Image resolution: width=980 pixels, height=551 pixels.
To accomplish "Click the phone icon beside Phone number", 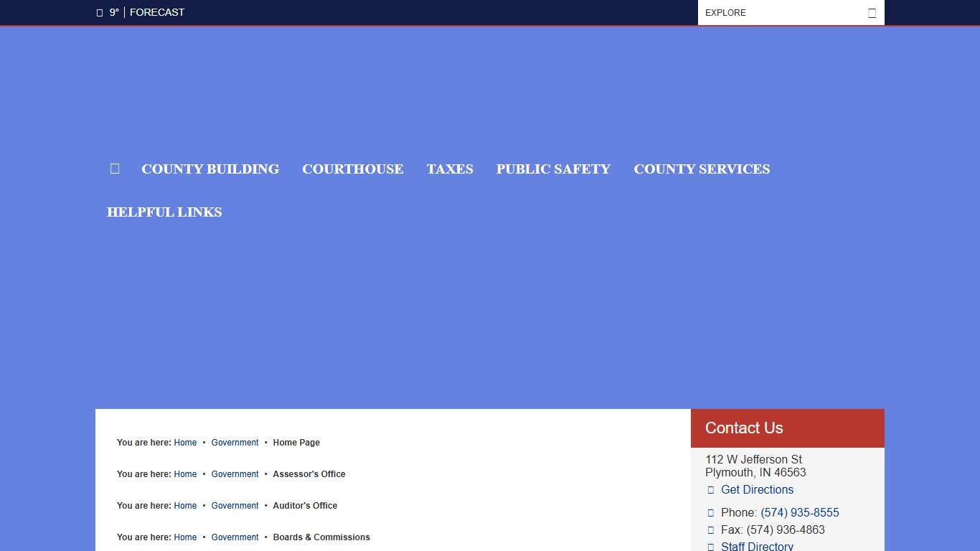I will [x=711, y=513].
